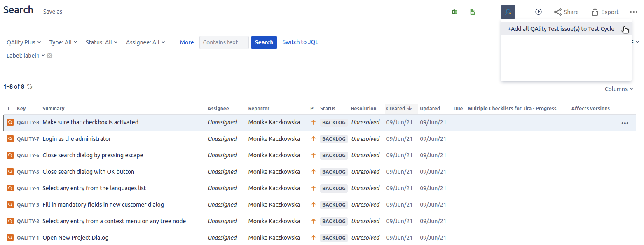Click the Contains text input field
Viewport: 644px width, 245px height.
(x=224, y=42)
